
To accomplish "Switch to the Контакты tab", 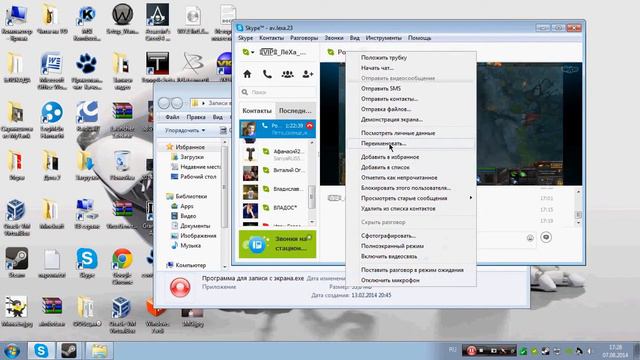I will coord(257,111).
